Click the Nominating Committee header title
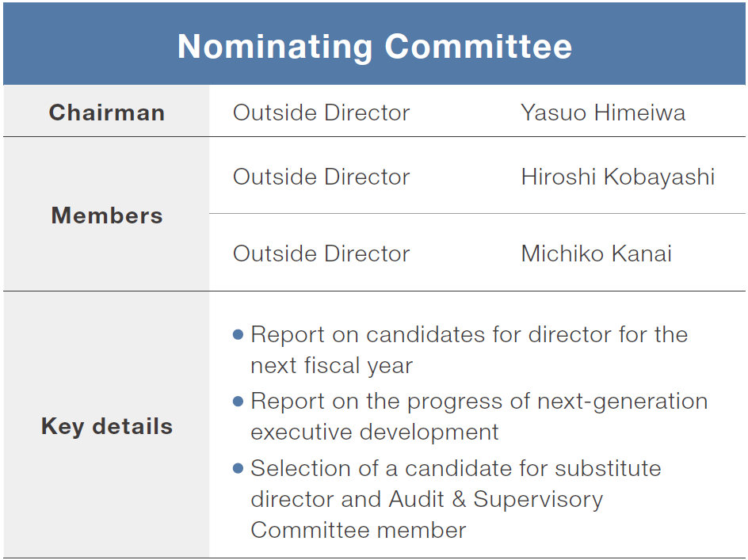The width and height of the screenshot is (748, 560). pyautogui.click(x=374, y=46)
